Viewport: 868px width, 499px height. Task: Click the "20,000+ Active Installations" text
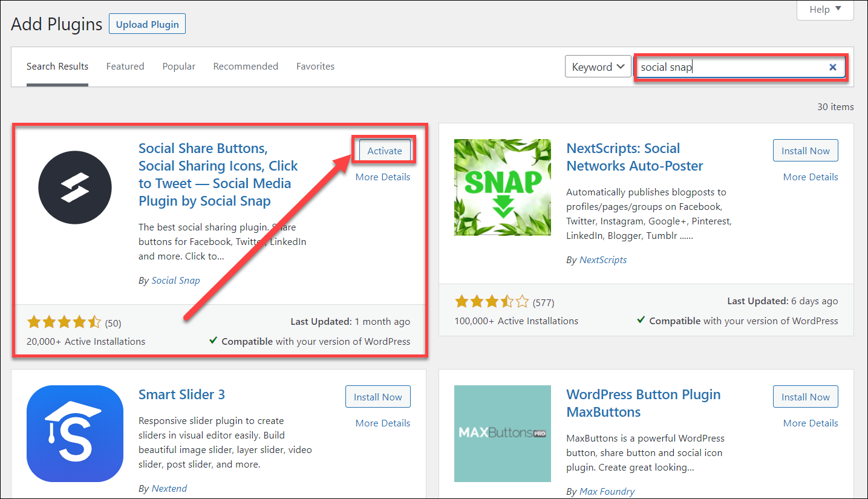(86, 342)
